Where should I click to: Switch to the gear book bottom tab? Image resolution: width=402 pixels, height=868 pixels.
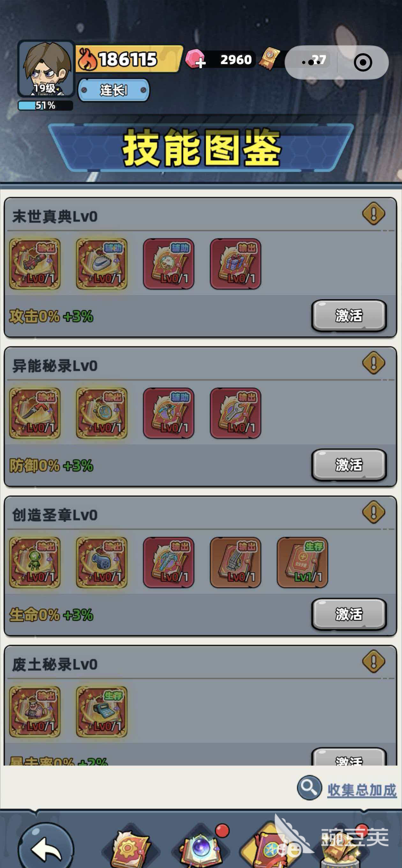(129, 847)
